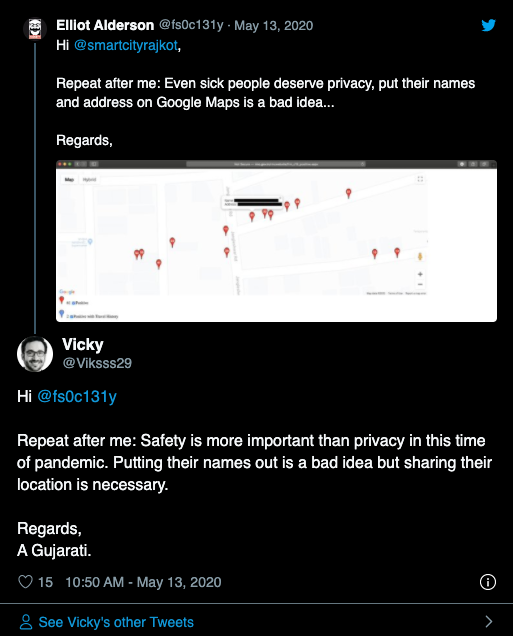
Task: Switch to the Hybrid map tab
Action: (89, 179)
